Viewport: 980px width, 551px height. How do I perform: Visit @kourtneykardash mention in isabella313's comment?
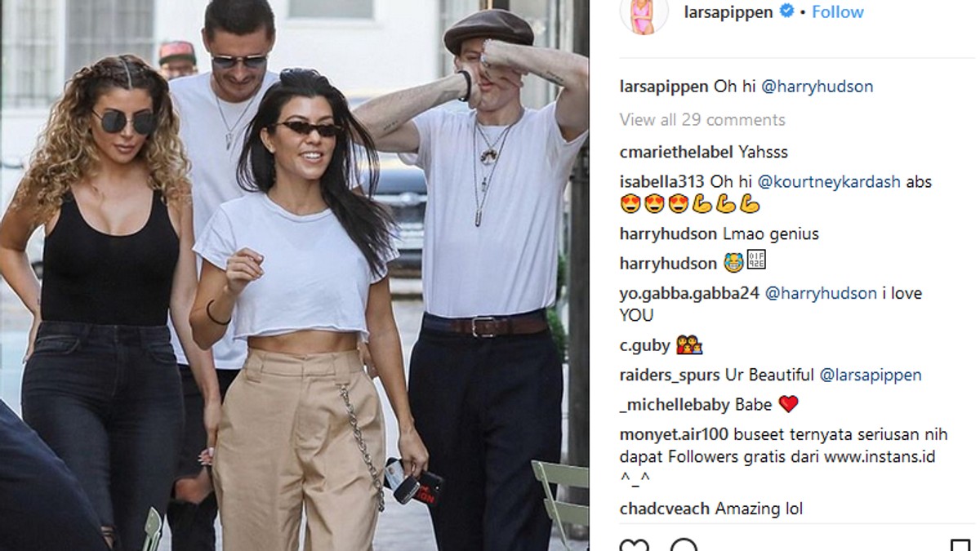click(829, 182)
